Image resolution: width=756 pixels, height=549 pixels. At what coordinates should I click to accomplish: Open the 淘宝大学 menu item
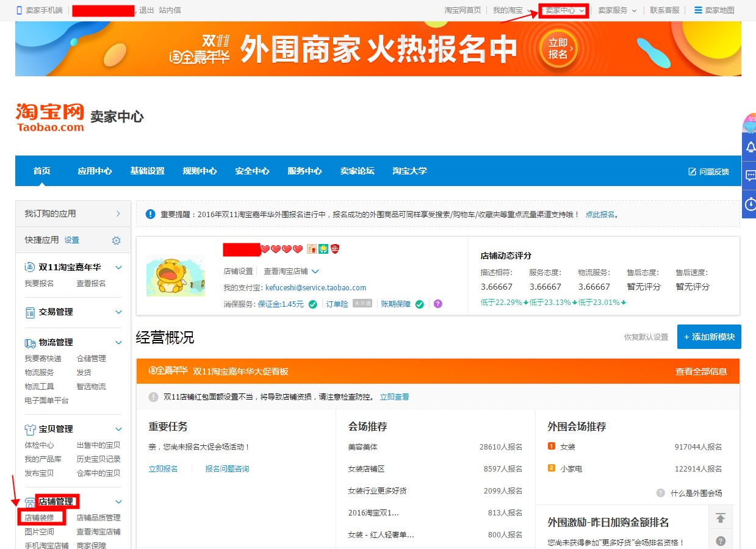409,171
